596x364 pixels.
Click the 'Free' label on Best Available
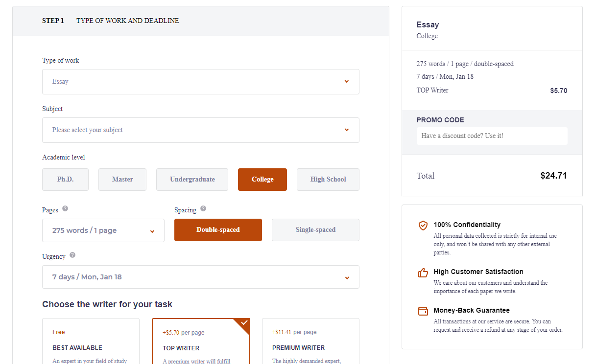(59, 332)
